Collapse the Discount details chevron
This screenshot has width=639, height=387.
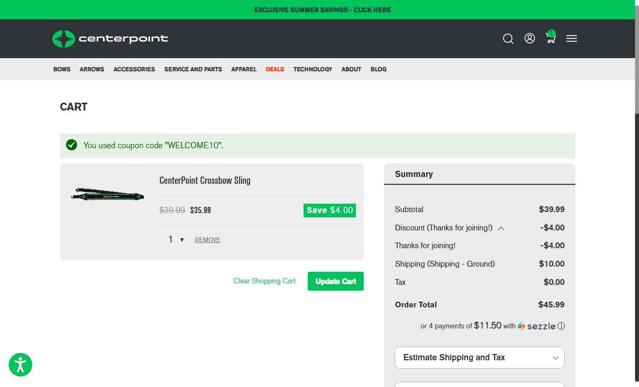tap(501, 228)
